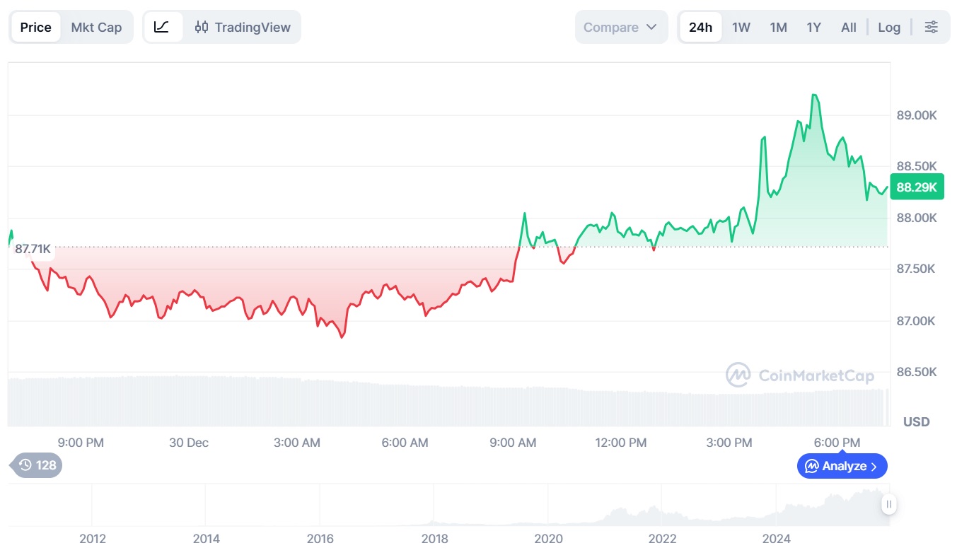Display the All time range
Image resolution: width=957 pixels, height=560 pixels.
pos(848,28)
